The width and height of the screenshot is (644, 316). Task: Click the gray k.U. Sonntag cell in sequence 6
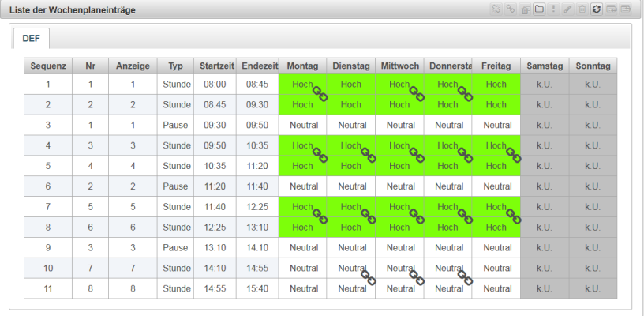pos(593,186)
